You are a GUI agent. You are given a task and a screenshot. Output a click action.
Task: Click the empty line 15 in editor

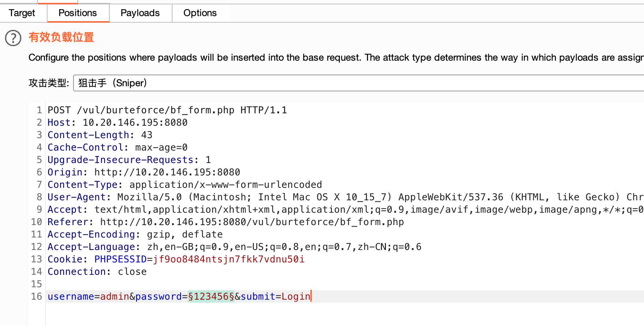point(345,284)
